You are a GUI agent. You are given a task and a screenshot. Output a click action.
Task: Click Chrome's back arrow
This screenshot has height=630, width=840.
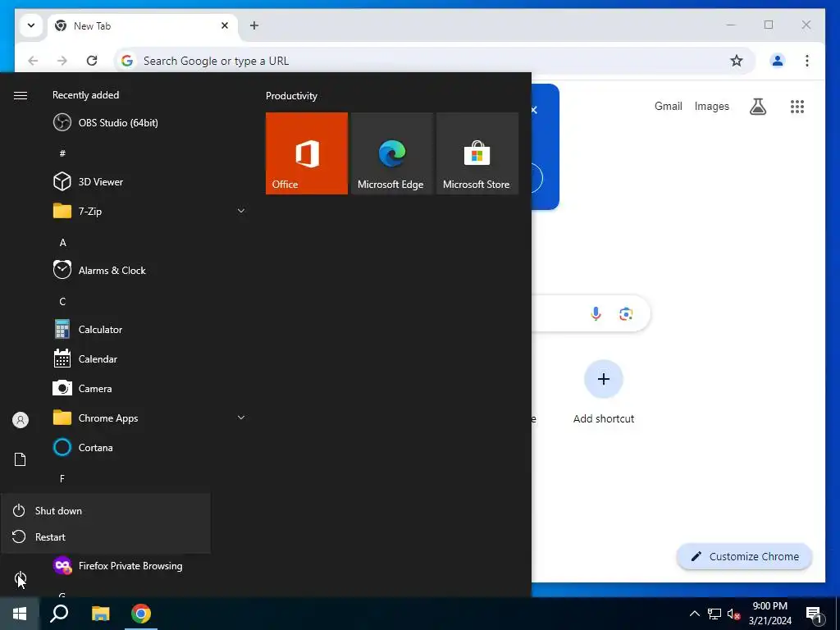[x=33, y=61]
